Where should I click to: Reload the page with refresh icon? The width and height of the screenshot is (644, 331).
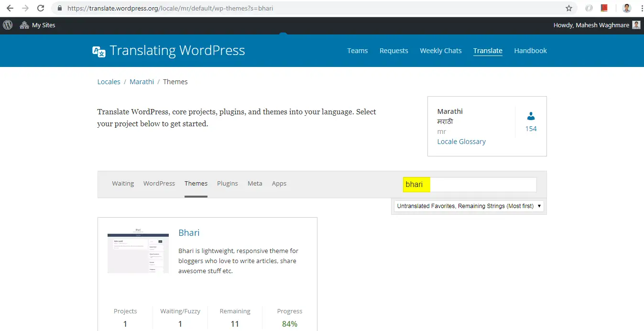tap(41, 8)
